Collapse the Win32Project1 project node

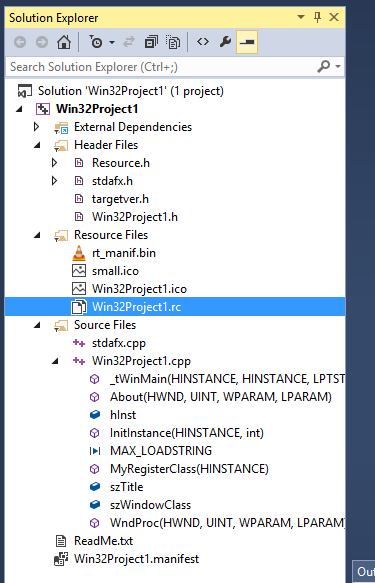(x=20, y=109)
